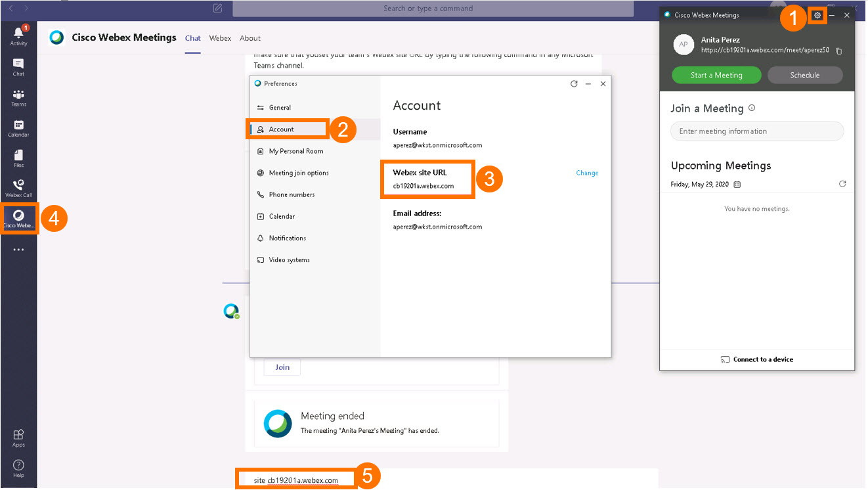This screenshot has width=868, height=490.
Task: Click the Join button in chat card
Action: (282, 367)
